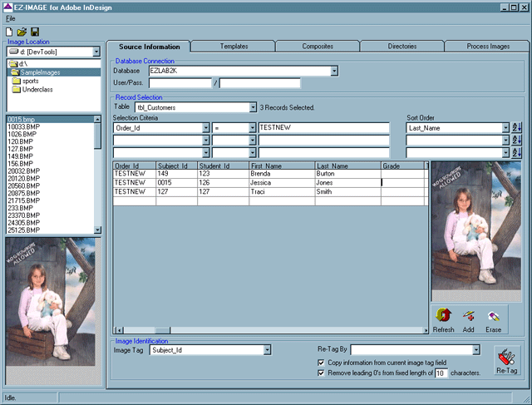Click the Brenda first name cell
This screenshot has width=532, height=405.
point(282,174)
